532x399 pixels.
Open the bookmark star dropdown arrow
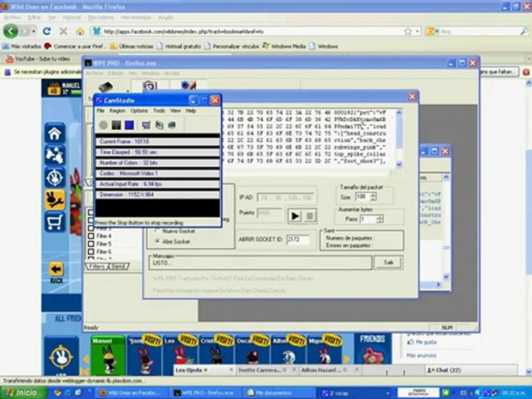pyautogui.click(x=417, y=31)
